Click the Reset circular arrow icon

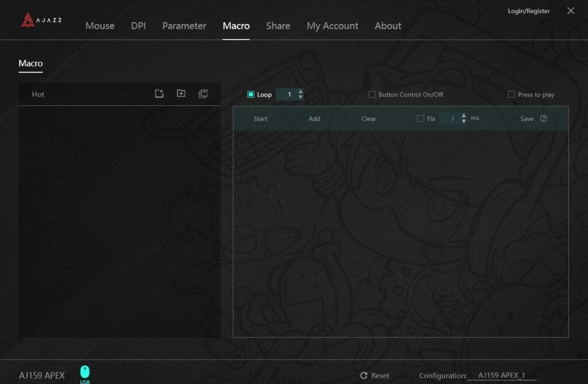pyautogui.click(x=363, y=375)
